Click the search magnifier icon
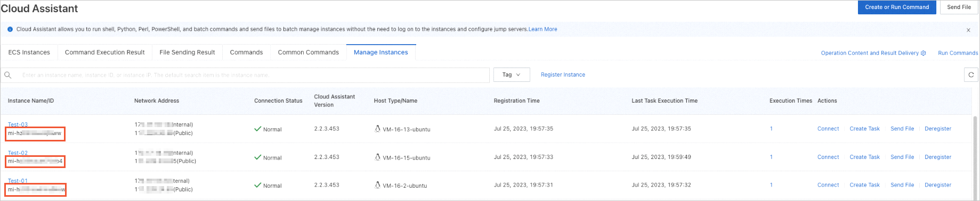This screenshot has width=980, height=201. 8,75
